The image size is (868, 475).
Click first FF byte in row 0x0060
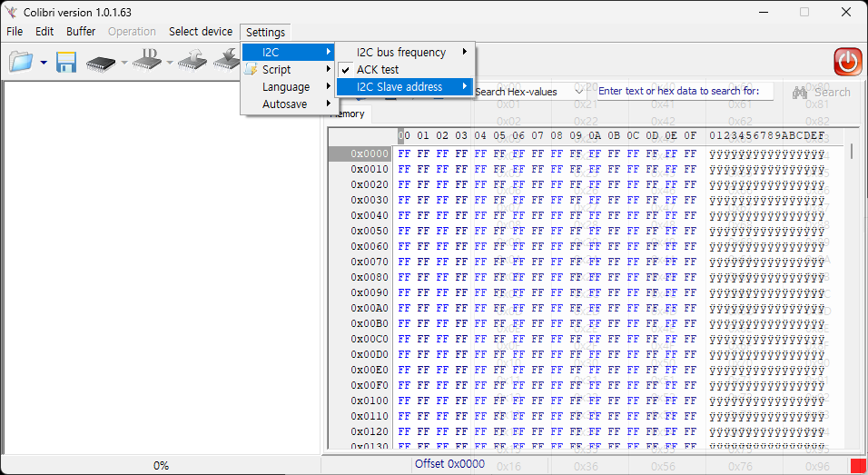tap(404, 246)
